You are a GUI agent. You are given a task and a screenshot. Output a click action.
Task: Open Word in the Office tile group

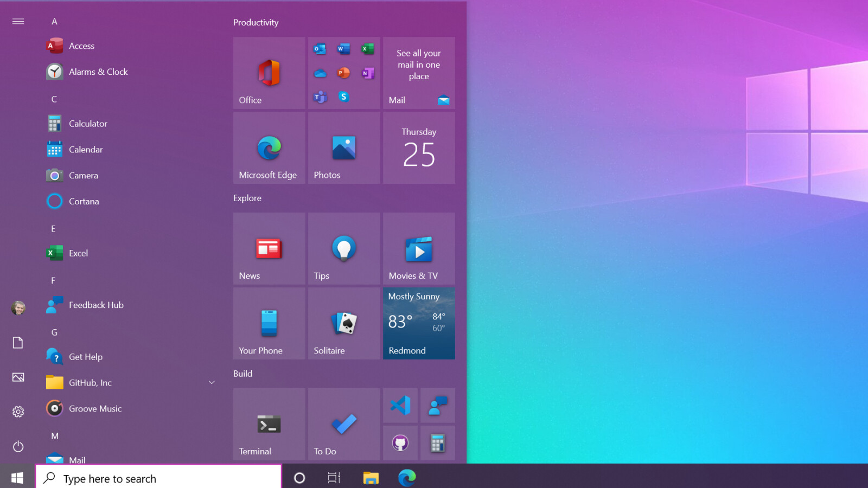tap(343, 49)
